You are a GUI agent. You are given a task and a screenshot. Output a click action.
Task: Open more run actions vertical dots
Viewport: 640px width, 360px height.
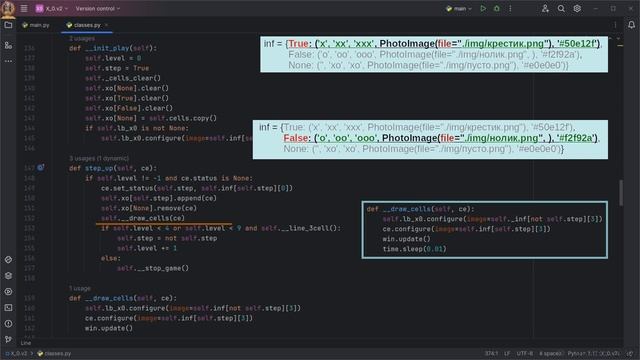[x=510, y=9]
